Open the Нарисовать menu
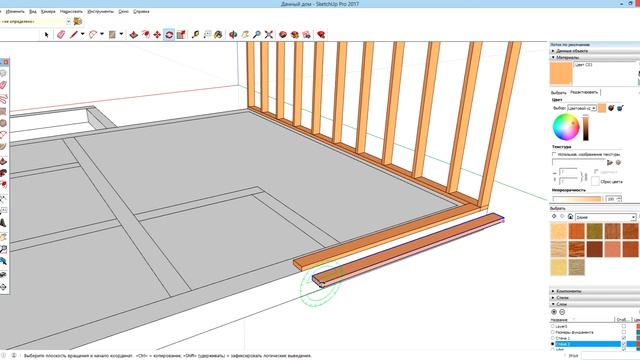The height and width of the screenshot is (360, 640). tap(71, 11)
